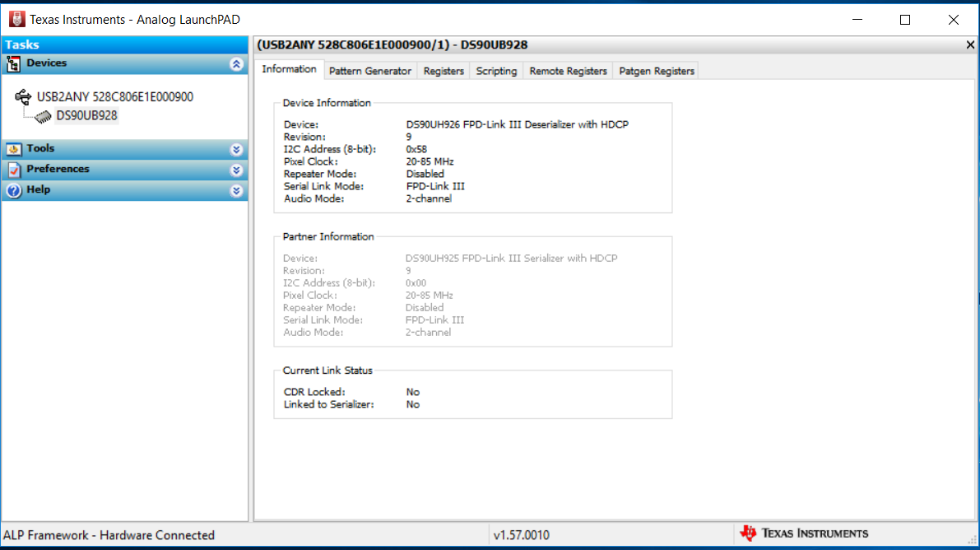The image size is (980, 550).
Task: Minimize the Analog LaunchPAD window
Action: point(857,20)
